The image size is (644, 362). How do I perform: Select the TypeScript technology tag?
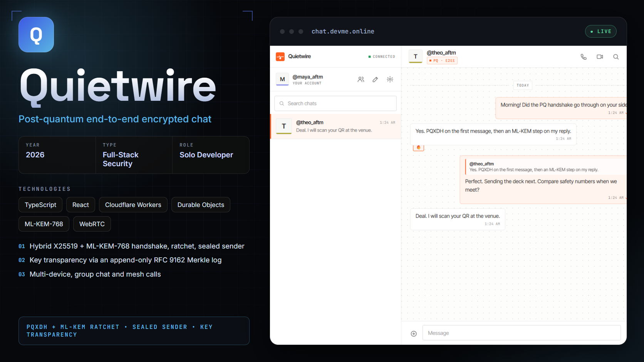pyautogui.click(x=40, y=205)
